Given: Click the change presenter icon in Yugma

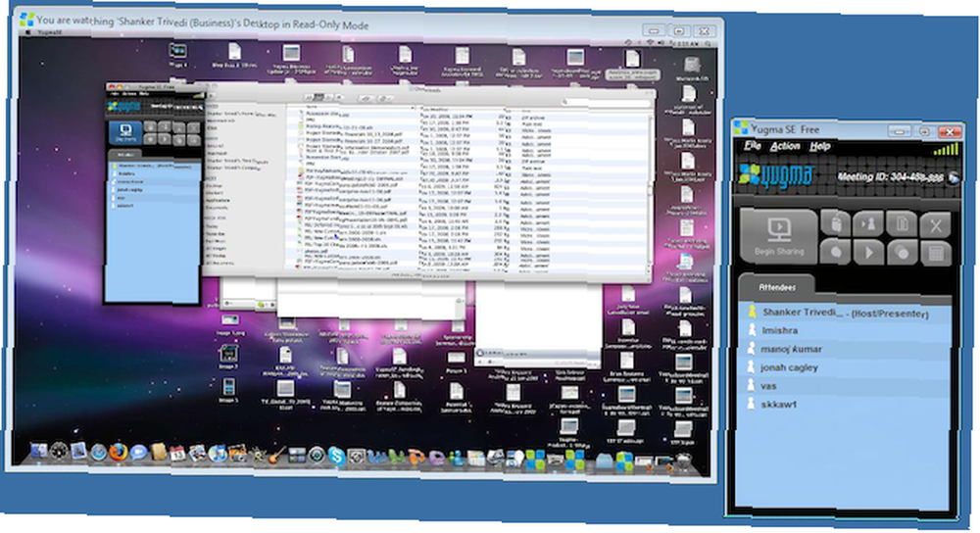Looking at the screenshot, I should pyautogui.click(x=868, y=223).
